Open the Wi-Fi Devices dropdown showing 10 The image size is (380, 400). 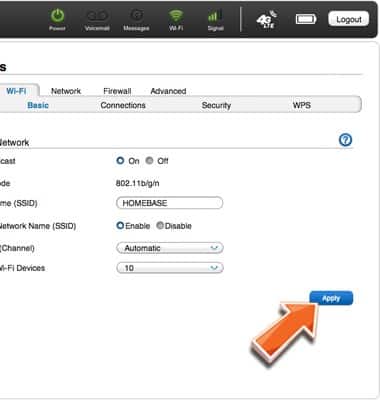[x=170, y=268]
